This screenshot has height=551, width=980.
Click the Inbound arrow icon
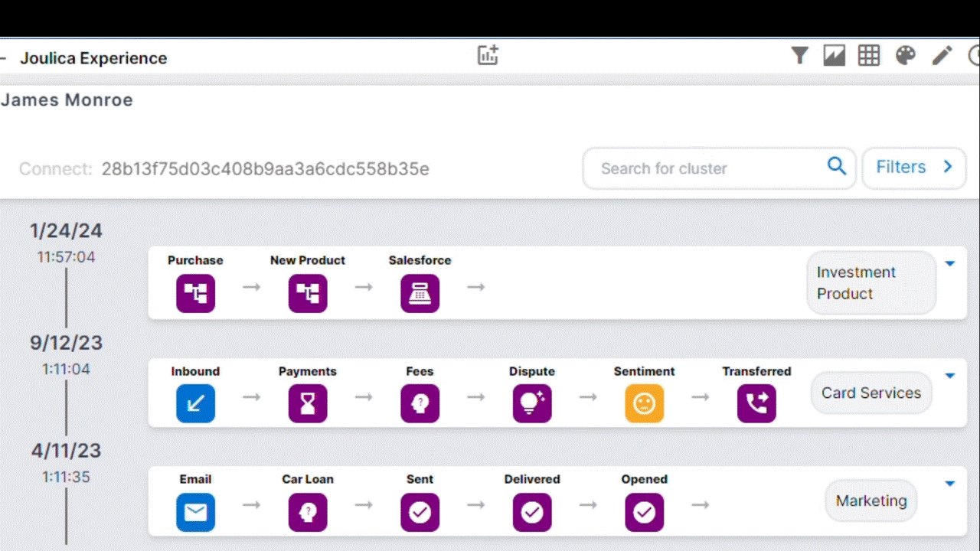(x=195, y=403)
